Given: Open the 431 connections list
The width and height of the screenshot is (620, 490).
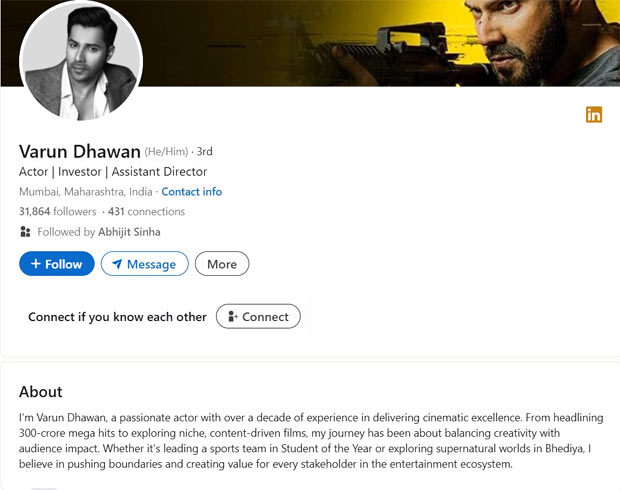Looking at the screenshot, I should [x=146, y=212].
